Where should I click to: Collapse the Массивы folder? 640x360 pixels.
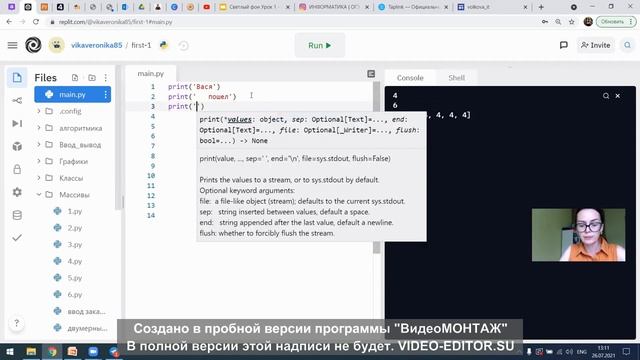point(39,195)
